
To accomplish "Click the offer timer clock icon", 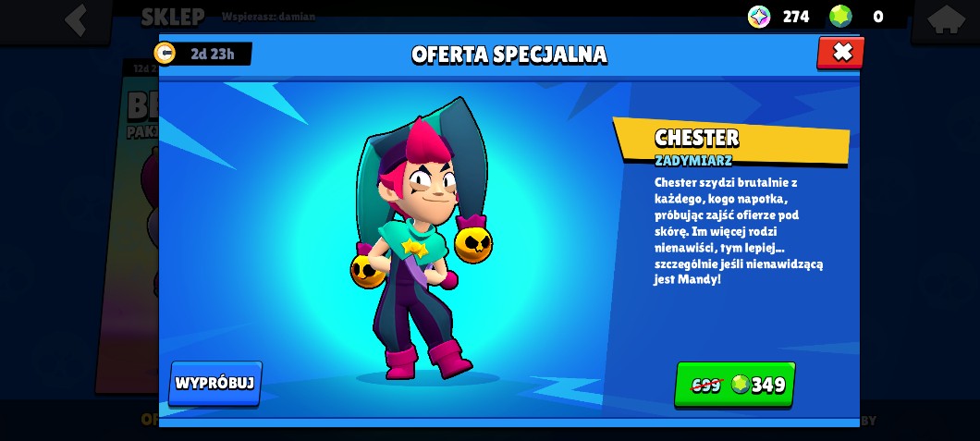I will (x=165, y=54).
